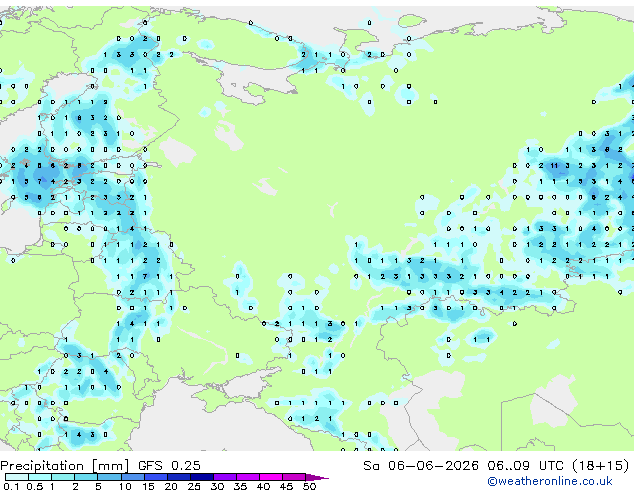Click the legend scale label "50"
The height and width of the screenshot is (490, 634).
tap(310, 486)
